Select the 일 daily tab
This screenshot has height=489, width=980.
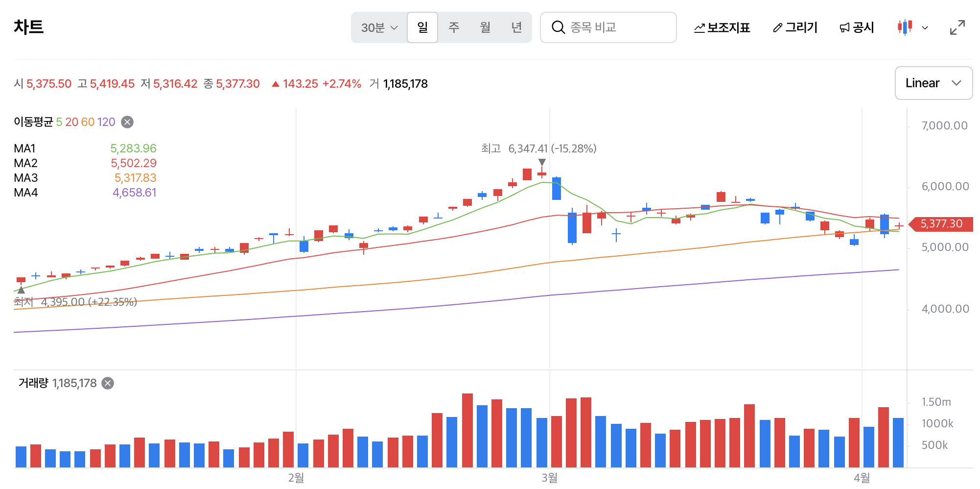point(422,27)
